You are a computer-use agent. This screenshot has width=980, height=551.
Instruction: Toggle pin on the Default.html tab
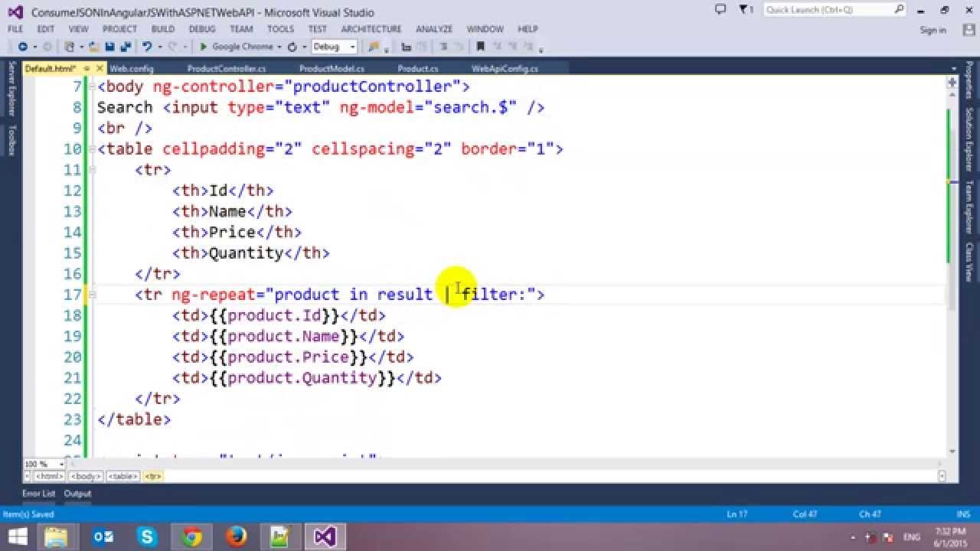click(87, 69)
